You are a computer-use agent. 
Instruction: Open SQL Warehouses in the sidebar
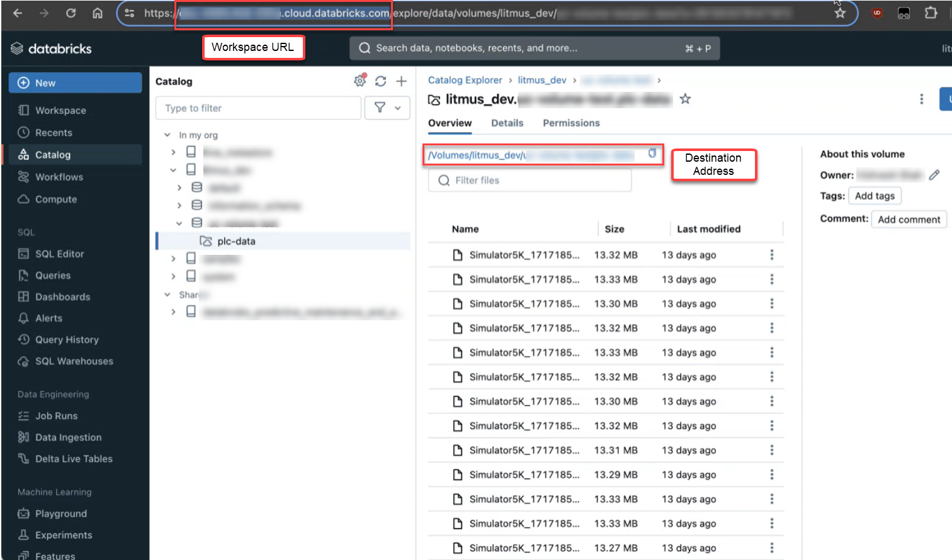click(x=74, y=361)
